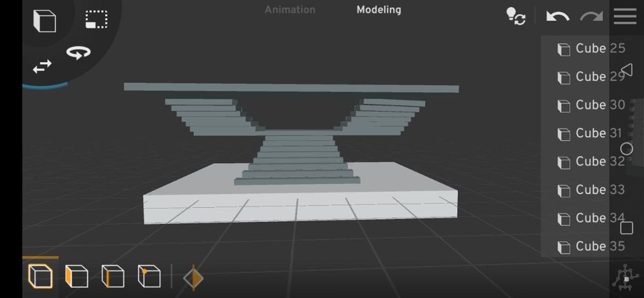Tap the Android home circle button
The image size is (644, 298).
(x=627, y=148)
